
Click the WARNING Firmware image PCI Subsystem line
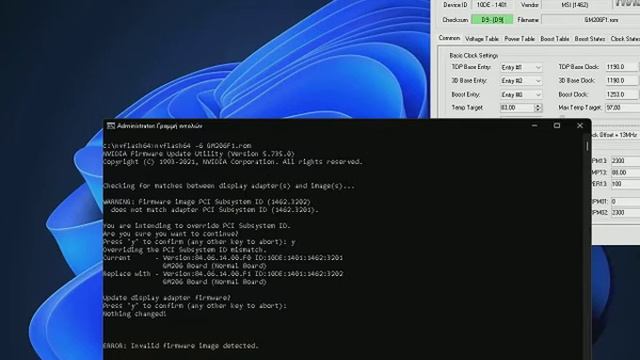point(207,202)
